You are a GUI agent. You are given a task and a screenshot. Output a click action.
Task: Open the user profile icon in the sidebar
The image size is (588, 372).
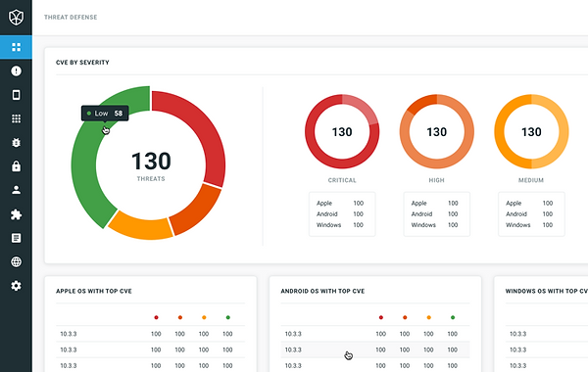(x=16, y=190)
